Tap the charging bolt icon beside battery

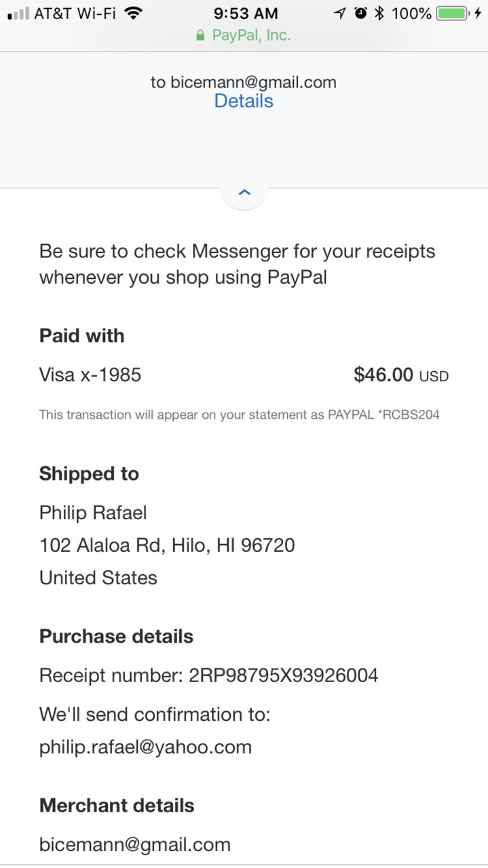(x=477, y=13)
